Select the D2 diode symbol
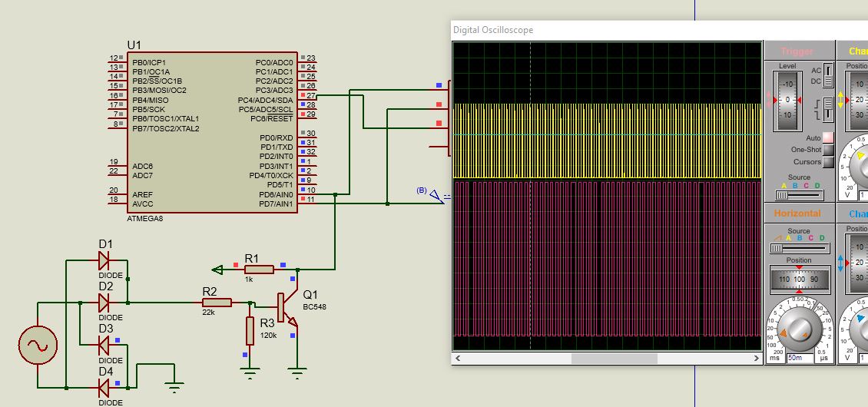The width and height of the screenshot is (868, 407). coord(104,303)
